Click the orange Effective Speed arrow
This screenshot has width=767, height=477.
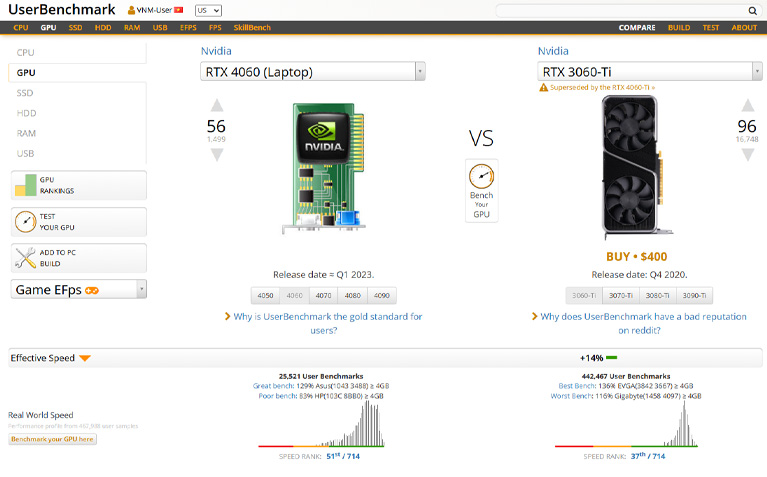(85, 358)
